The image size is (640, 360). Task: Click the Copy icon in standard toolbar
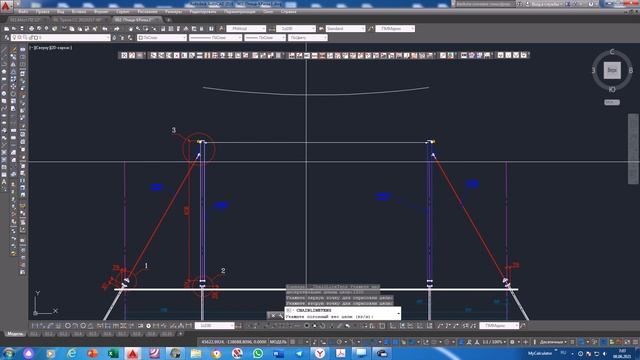72,29
